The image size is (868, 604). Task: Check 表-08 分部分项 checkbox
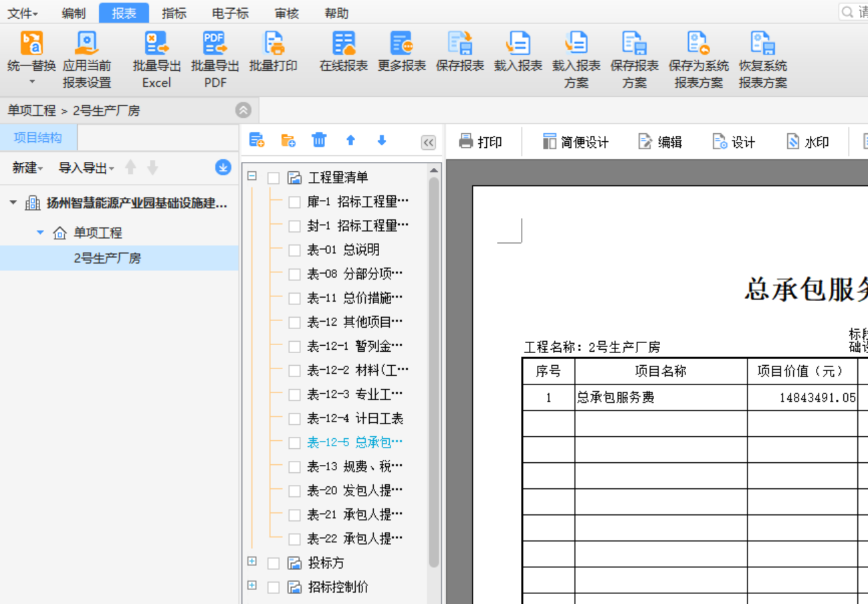[294, 274]
